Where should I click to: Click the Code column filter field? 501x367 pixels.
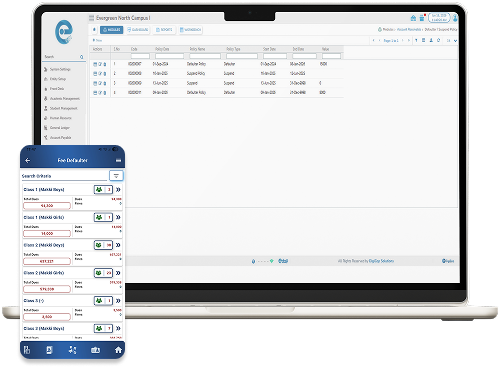click(x=140, y=56)
